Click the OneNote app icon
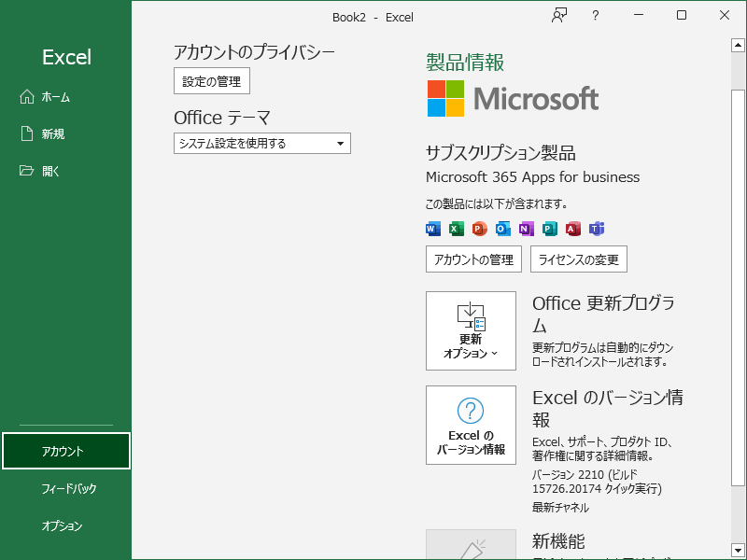The height and width of the screenshot is (560, 747). (527, 229)
